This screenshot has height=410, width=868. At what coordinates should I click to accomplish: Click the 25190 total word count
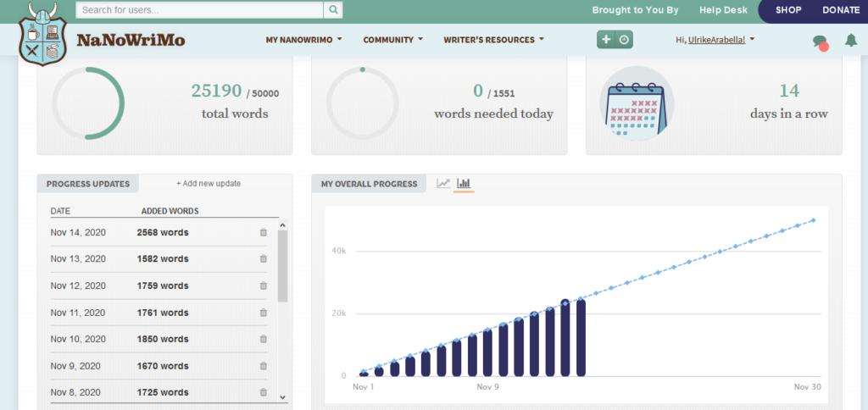216,91
